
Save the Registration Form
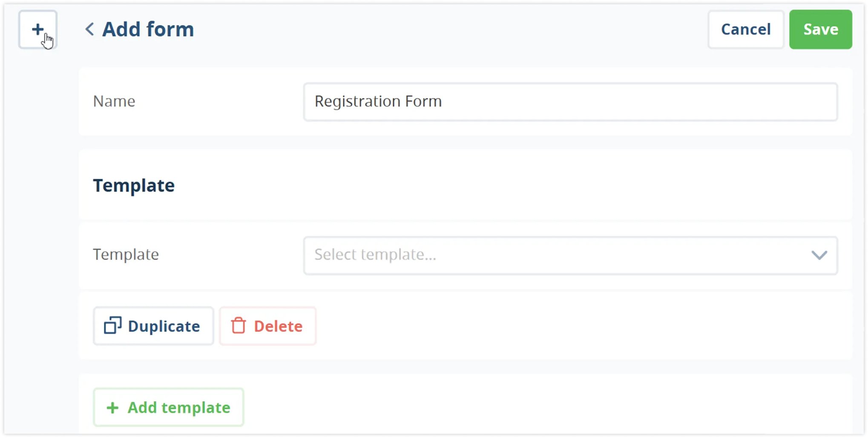(820, 29)
